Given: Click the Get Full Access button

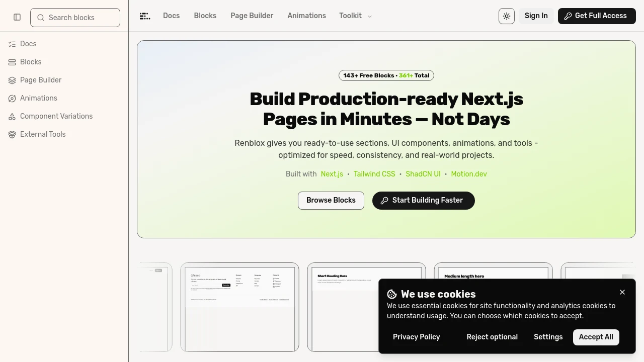Looking at the screenshot, I should 597,16.
